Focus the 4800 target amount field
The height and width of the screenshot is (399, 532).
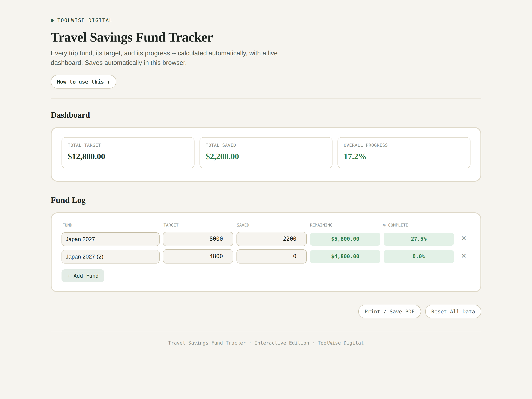pos(198,256)
